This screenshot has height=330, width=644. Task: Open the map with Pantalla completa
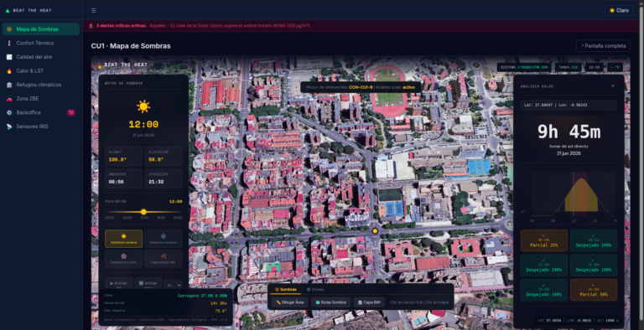(603, 46)
